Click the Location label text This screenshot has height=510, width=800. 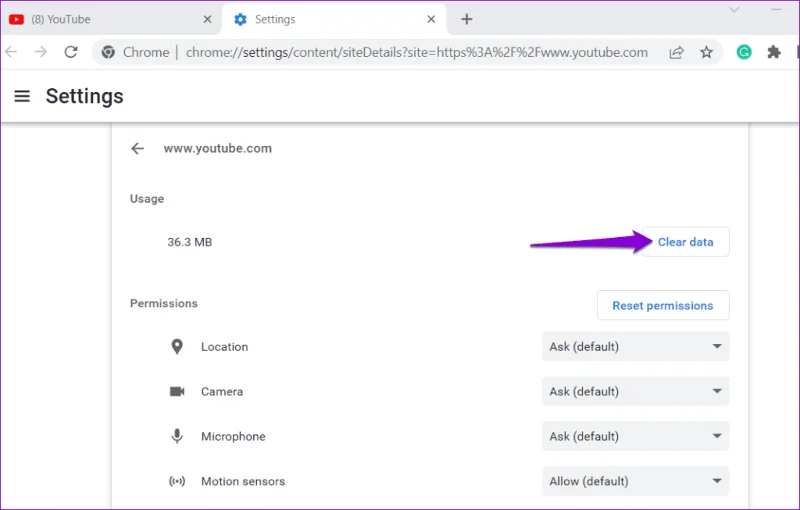224,347
